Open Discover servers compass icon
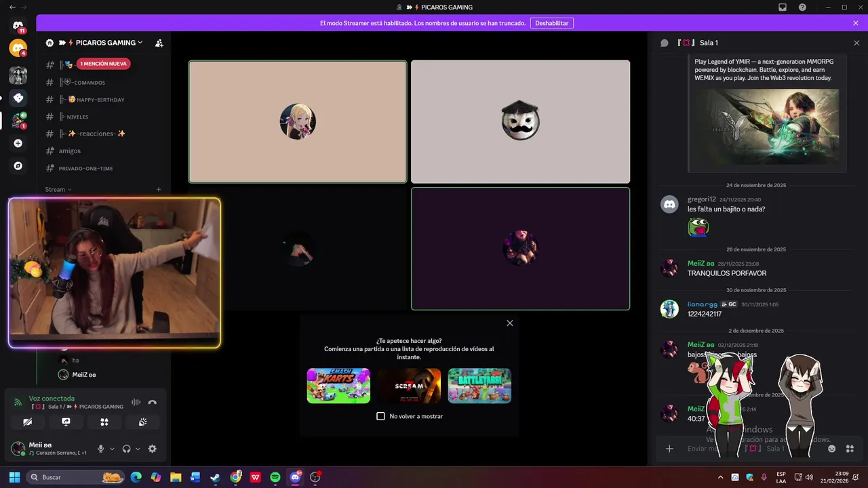868x488 pixels. (18, 165)
